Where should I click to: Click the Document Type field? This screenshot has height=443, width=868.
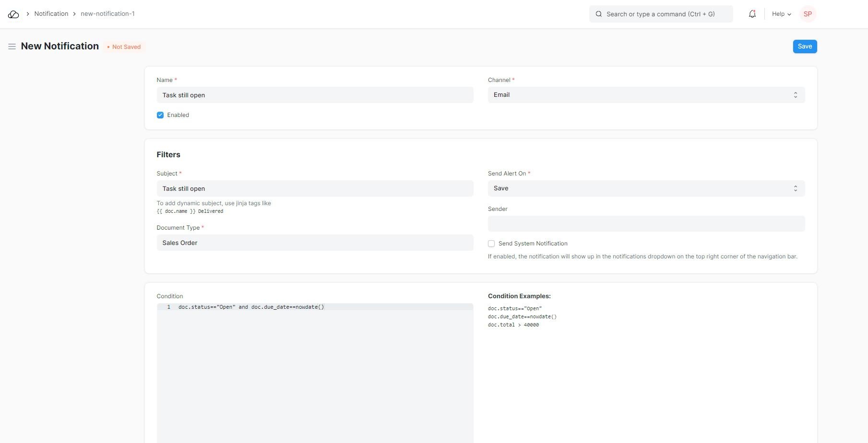[315, 243]
